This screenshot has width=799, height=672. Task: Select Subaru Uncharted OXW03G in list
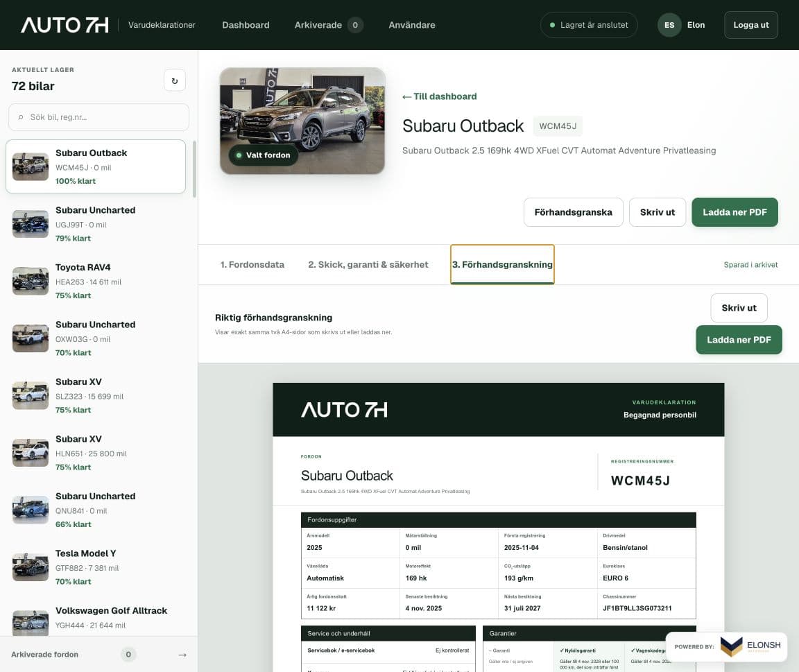click(96, 338)
